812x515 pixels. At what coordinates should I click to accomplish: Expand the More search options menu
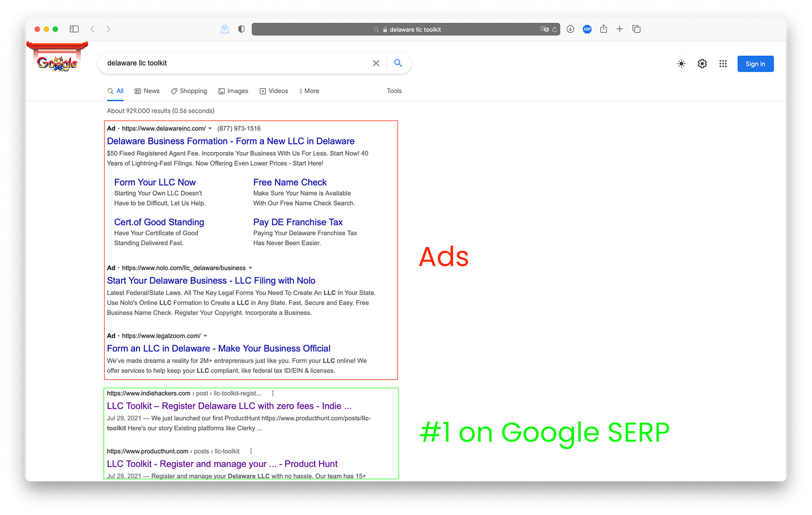coord(310,91)
